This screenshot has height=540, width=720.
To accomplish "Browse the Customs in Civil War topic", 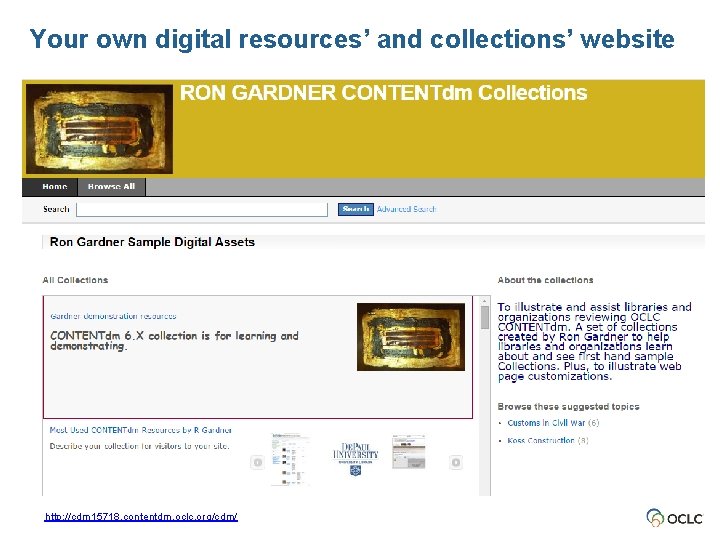I will [546, 423].
